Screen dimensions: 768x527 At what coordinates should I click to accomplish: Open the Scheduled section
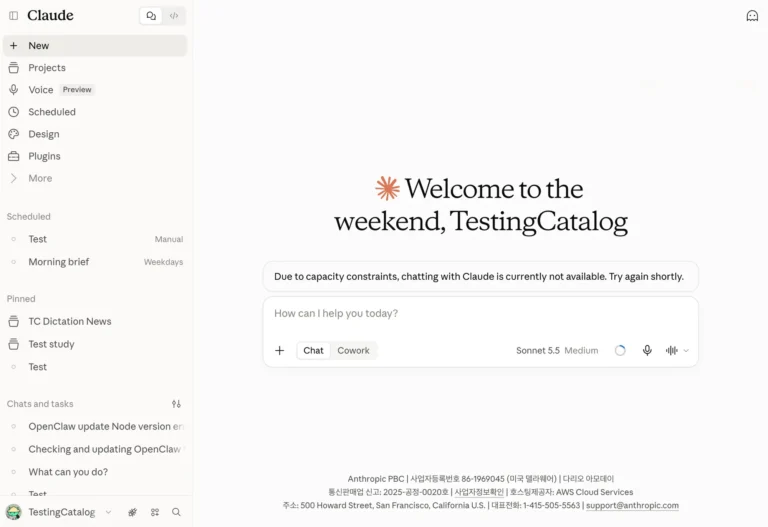tap(95, 112)
